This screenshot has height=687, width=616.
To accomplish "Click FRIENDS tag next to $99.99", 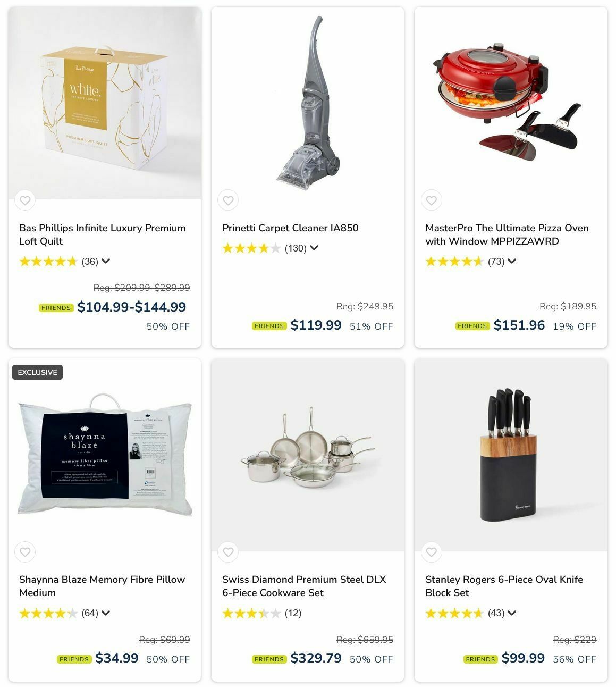I will pyautogui.click(x=480, y=659).
